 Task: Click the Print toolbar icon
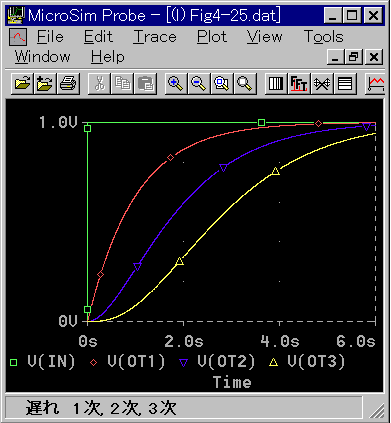[x=68, y=83]
